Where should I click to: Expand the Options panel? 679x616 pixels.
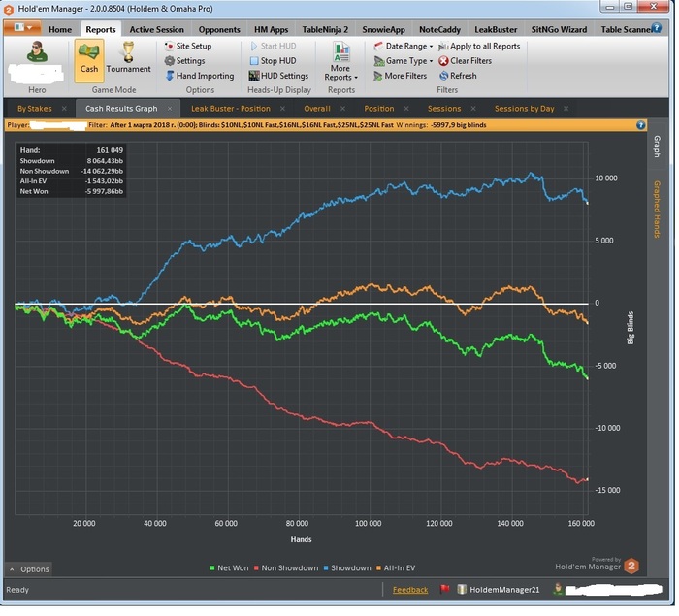(29, 569)
